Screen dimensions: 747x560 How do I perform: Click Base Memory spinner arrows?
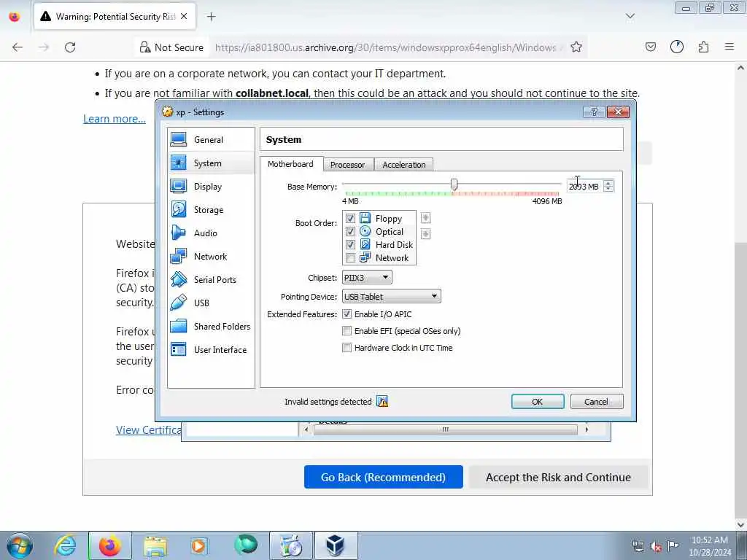tap(608, 186)
